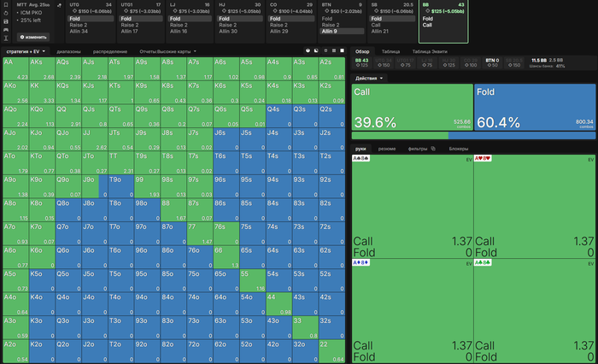The image size is (598, 364).
Task: Select Allin 9 for BTN
Action: click(x=342, y=32)
